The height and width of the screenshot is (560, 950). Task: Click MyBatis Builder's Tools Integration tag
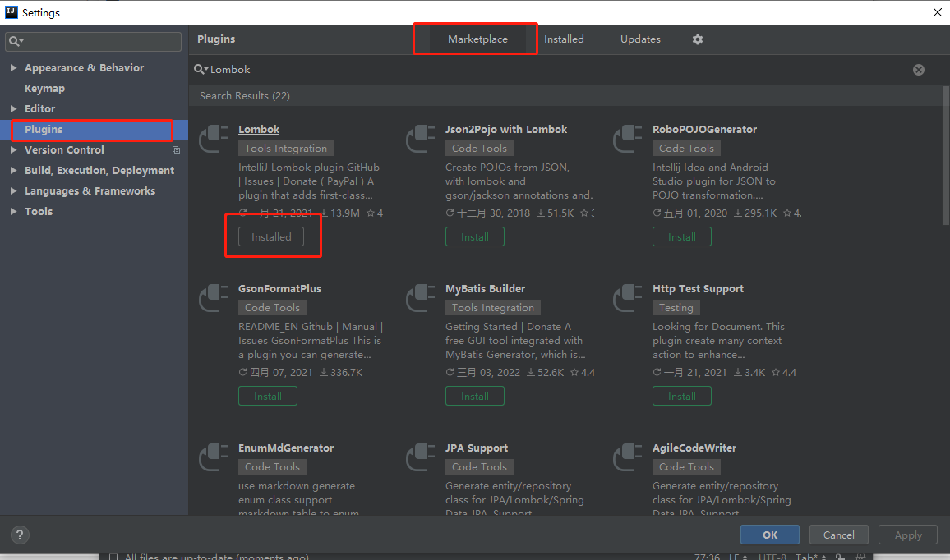click(x=493, y=308)
